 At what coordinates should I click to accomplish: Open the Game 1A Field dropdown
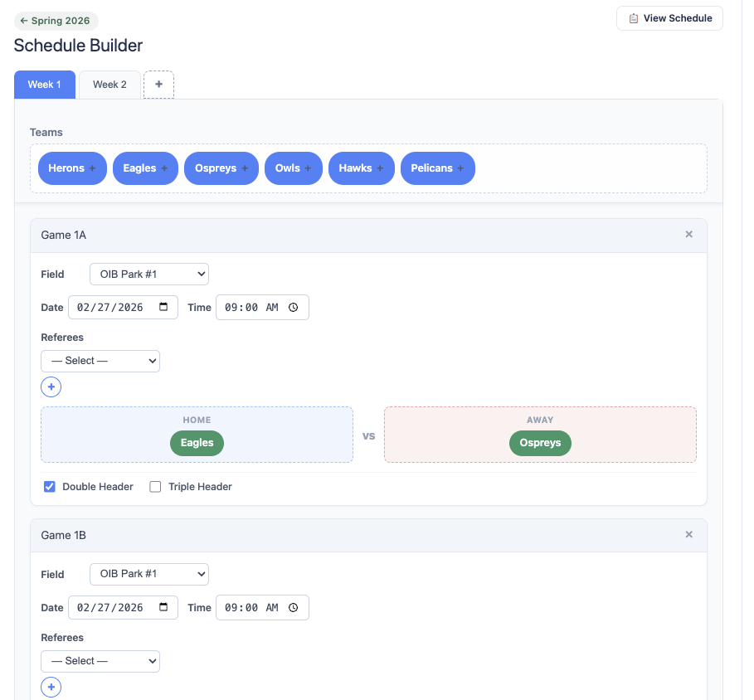pos(149,274)
